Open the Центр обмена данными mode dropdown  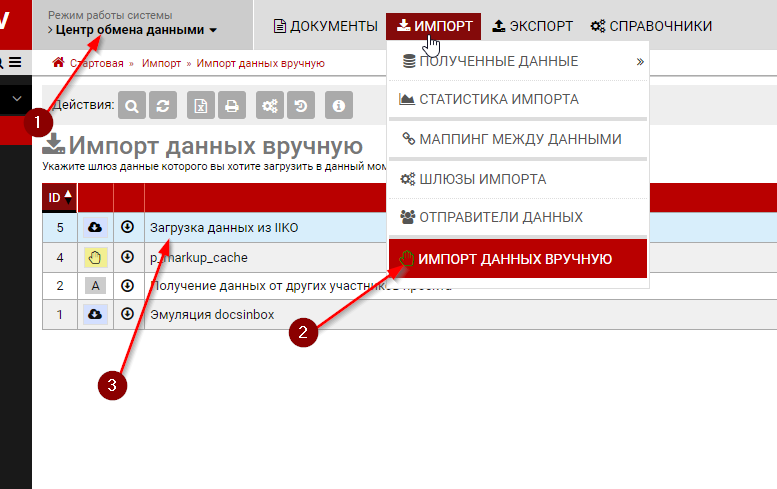(x=136, y=30)
